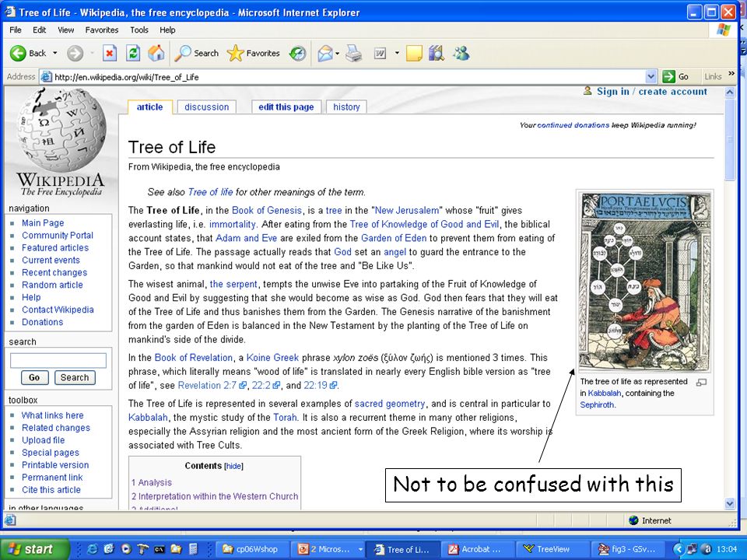Image resolution: width=747 pixels, height=560 pixels.
Task: Click the green Go arrow button
Action: click(669, 77)
